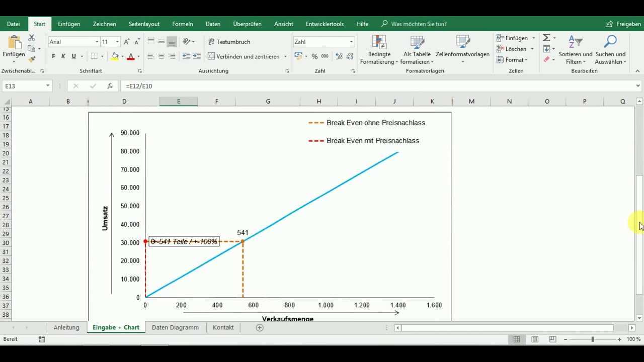The height and width of the screenshot is (362, 644).
Task: Click the percent style icon
Action: pos(314,56)
